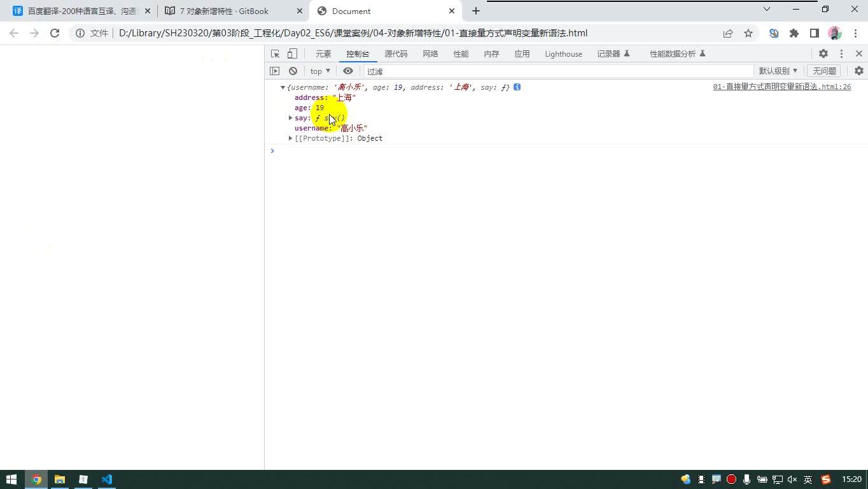Viewport: 868px width, 489px height.
Task: Show the console sidebar panel icon
Action: (275, 71)
